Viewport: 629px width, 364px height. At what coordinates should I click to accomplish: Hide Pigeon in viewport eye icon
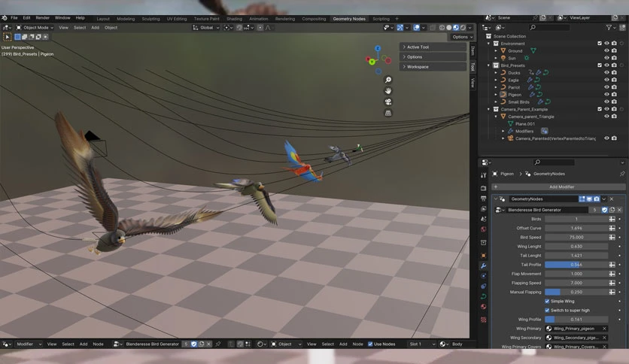click(x=606, y=95)
